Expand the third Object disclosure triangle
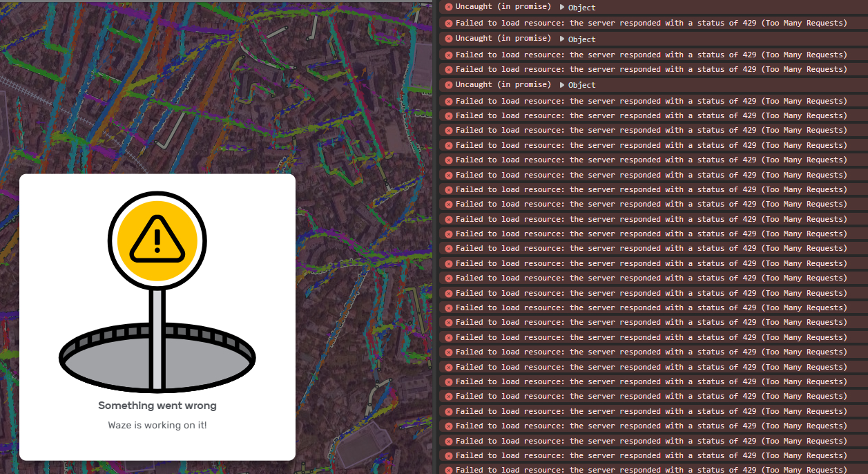Image resolution: width=868 pixels, height=474 pixels. (562, 85)
